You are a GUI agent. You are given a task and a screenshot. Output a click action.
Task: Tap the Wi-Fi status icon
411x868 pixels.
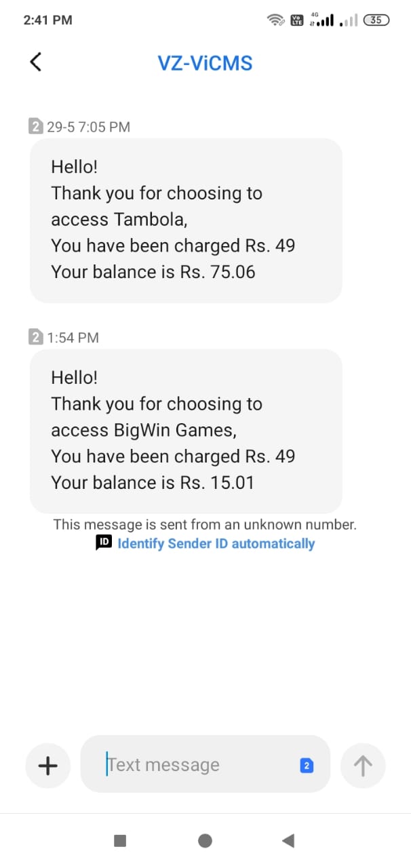click(275, 20)
